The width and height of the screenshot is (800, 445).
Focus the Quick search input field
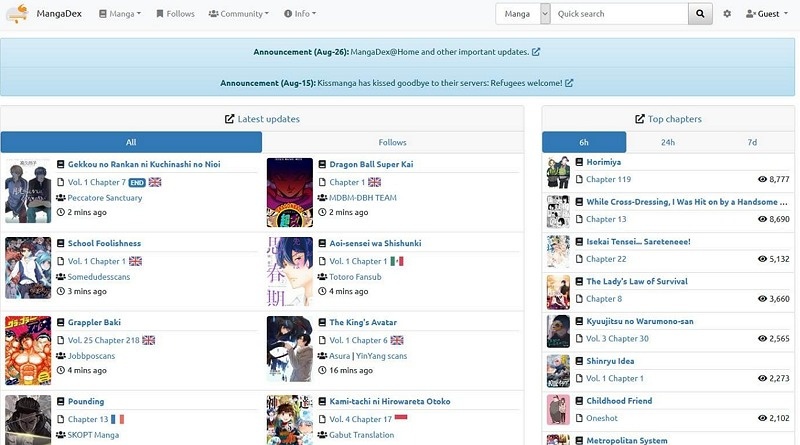(619, 14)
